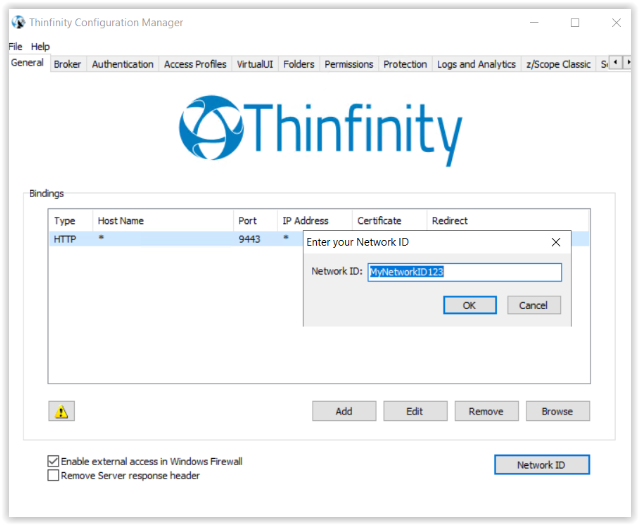Open the VirtualUI tab
639x525 pixels.
(255, 64)
